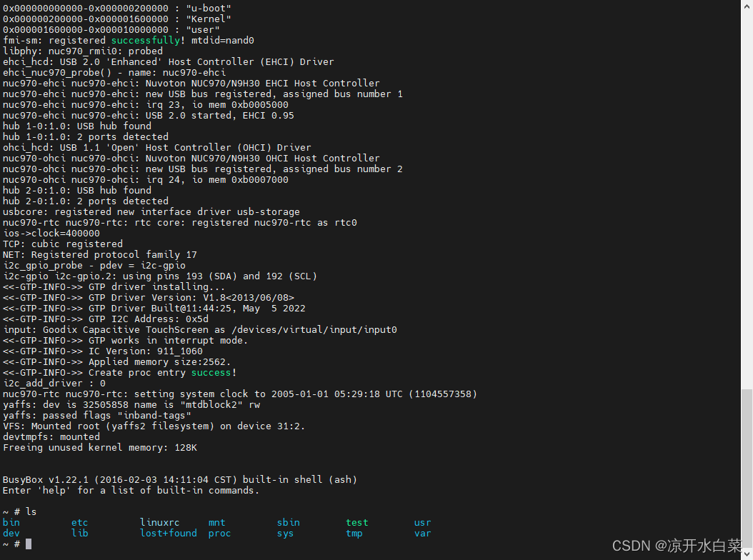This screenshot has width=753, height=560.
Task: Click the 'assigned bus number 1' line
Action: [203, 94]
